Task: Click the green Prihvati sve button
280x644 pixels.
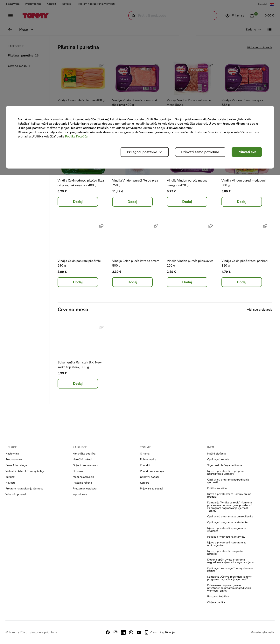Action: pos(247,152)
